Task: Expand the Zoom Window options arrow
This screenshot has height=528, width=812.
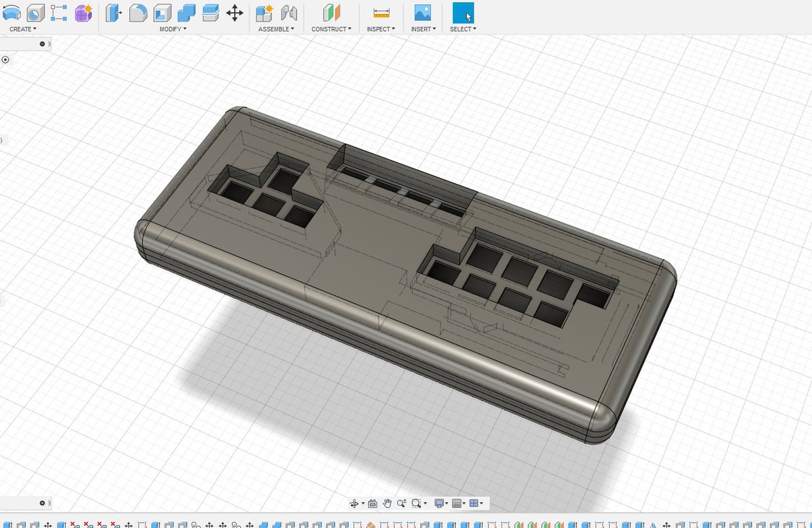Action: tap(425, 504)
